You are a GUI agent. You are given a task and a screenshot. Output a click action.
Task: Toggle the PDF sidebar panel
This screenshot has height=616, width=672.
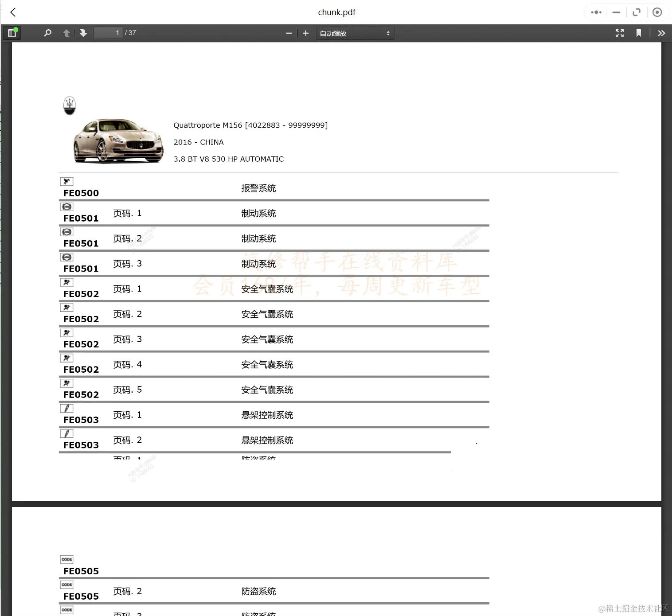pos(12,33)
